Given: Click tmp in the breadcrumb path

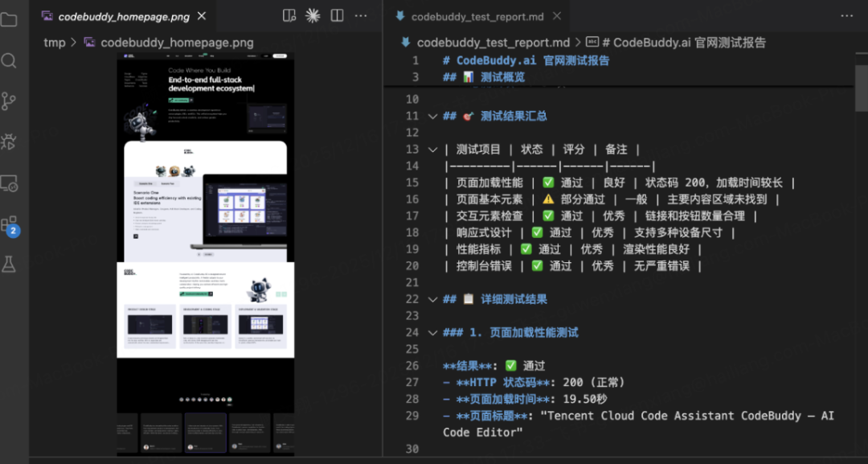Looking at the screenshot, I should point(55,42).
